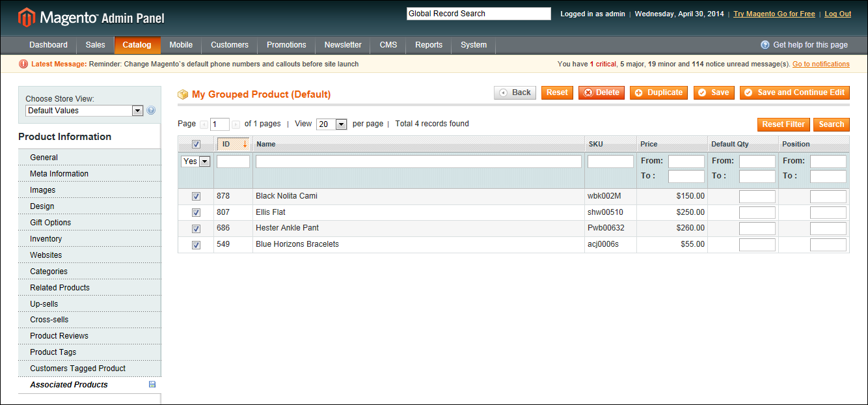Click the Delete button
Viewport: 868px width, 405px height.
601,92
